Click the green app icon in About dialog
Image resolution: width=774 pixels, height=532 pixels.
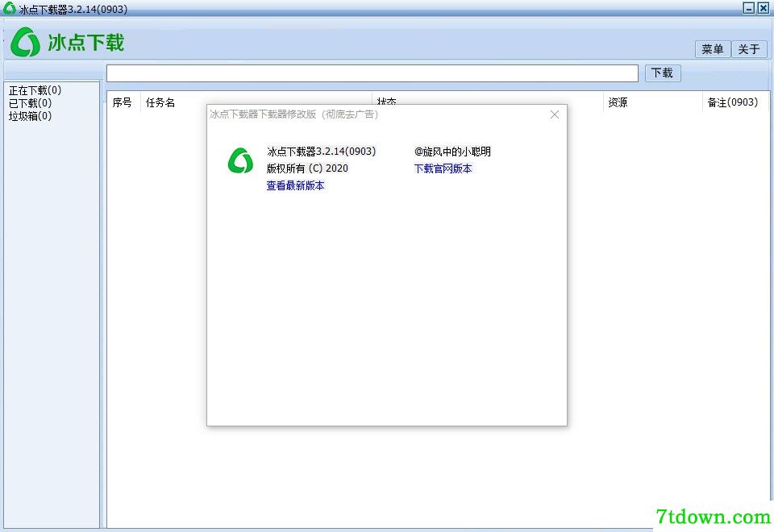click(240, 160)
